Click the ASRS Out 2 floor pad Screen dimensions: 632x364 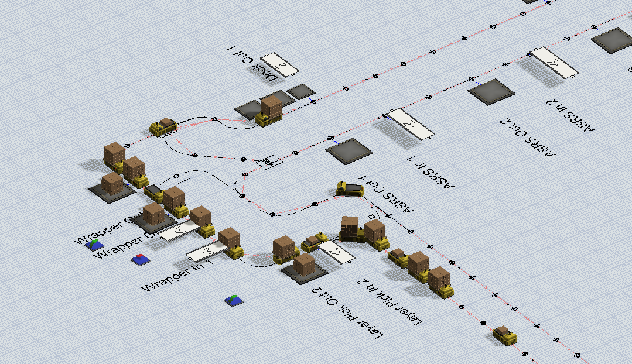[x=491, y=92]
